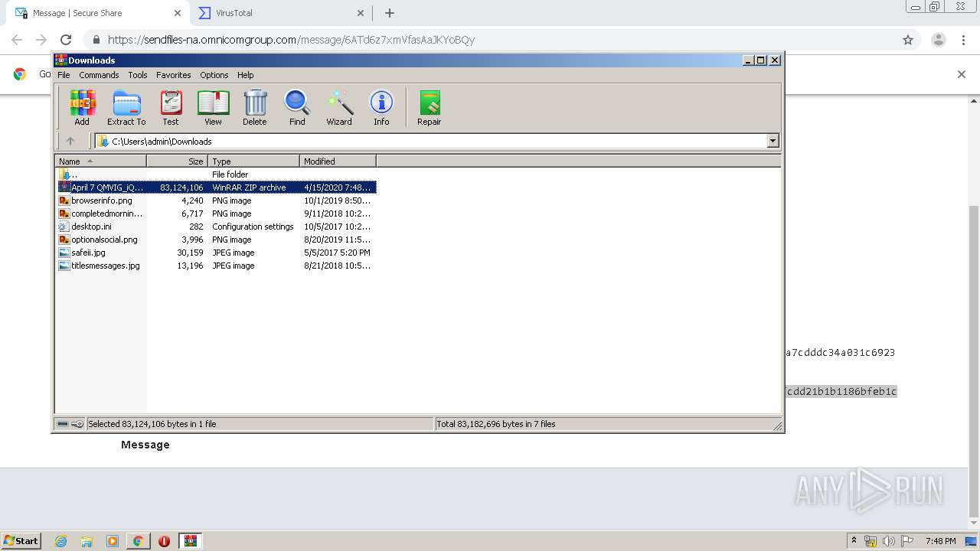Image resolution: width=980 pixels, height=551 pixels.
Task: Click WinRAR icon in taskbar
Action: coord(190,541)
